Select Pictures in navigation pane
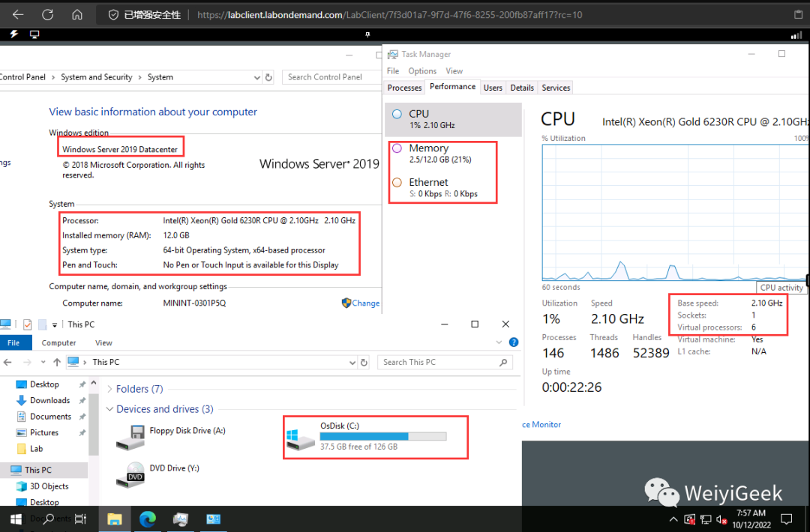This screenshot has width=810, height=532. pos(44,432)
